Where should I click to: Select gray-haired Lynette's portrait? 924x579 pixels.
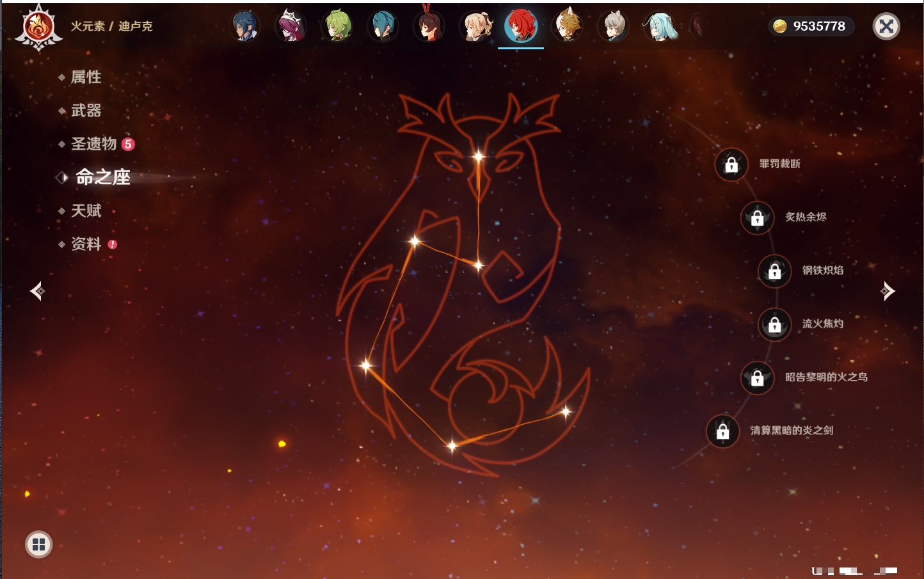coord(613,26)
